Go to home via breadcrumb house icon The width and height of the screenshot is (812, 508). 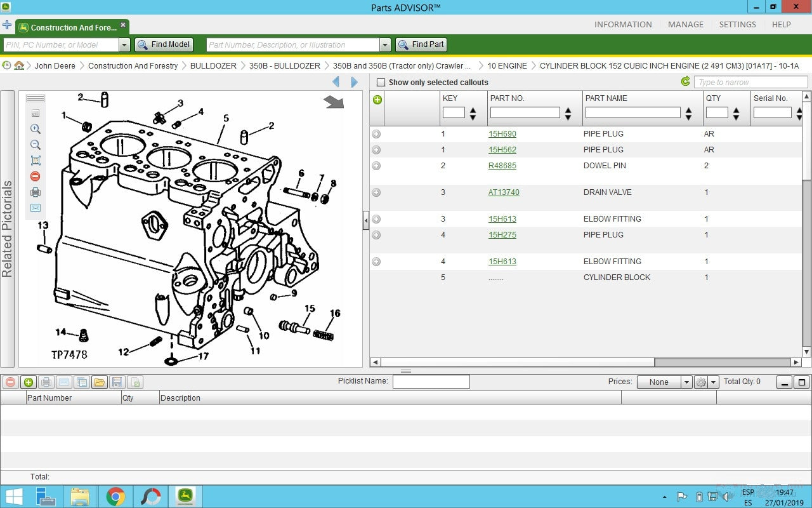(19, 65)
